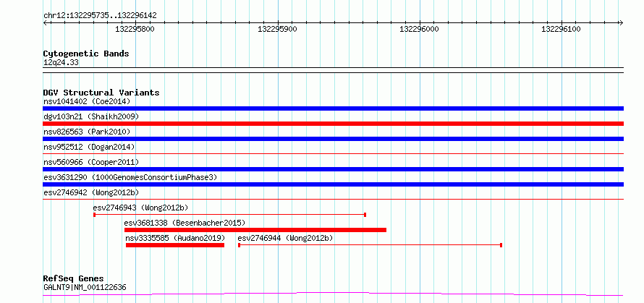Select the esv2746943 (Wong2012b) red interval line
The height and width of the screenshot is (303, 644).
[x=229, y=215]
